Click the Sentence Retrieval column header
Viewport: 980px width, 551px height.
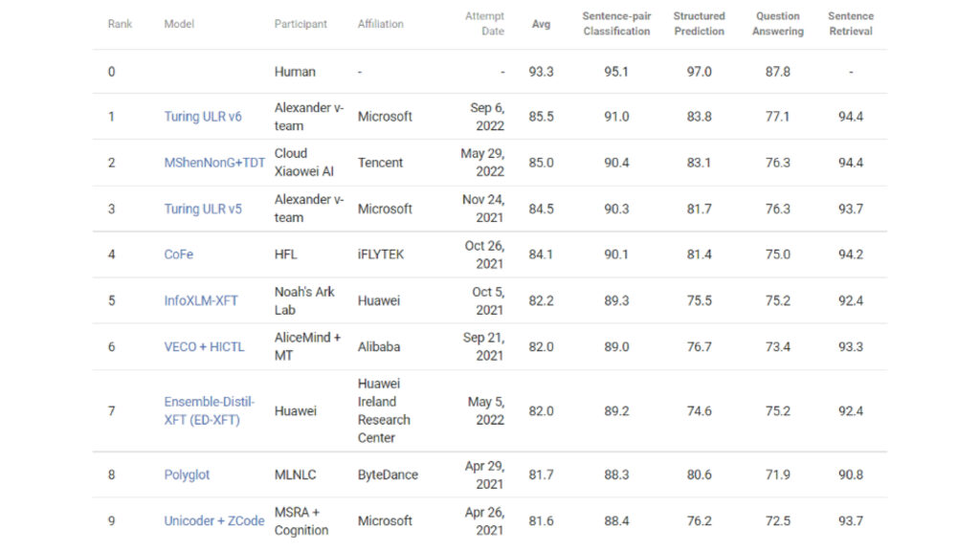point(851,24)
